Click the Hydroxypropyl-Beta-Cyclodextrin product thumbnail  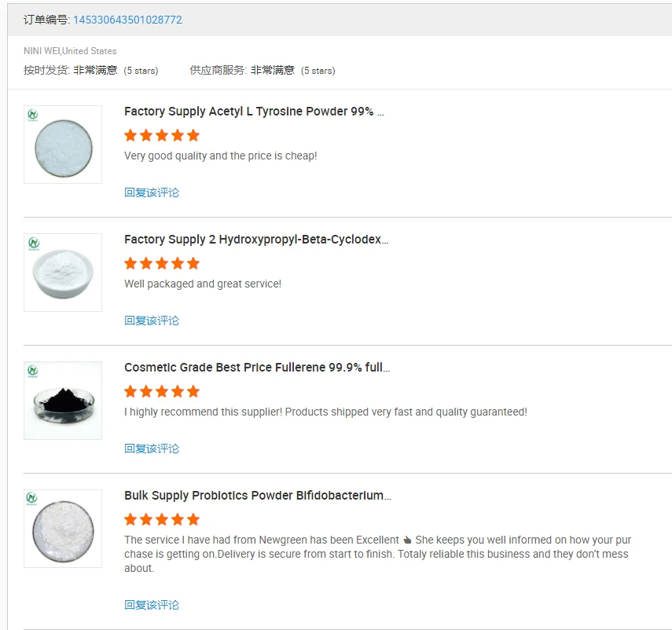[63, 273]
